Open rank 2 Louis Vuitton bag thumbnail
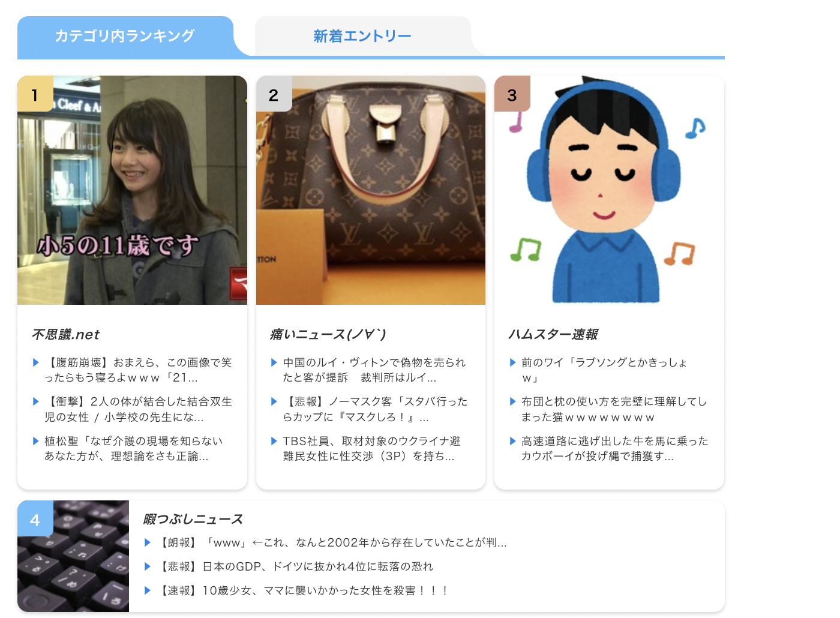This screenshot has width=840, height=618. point(371,190)
